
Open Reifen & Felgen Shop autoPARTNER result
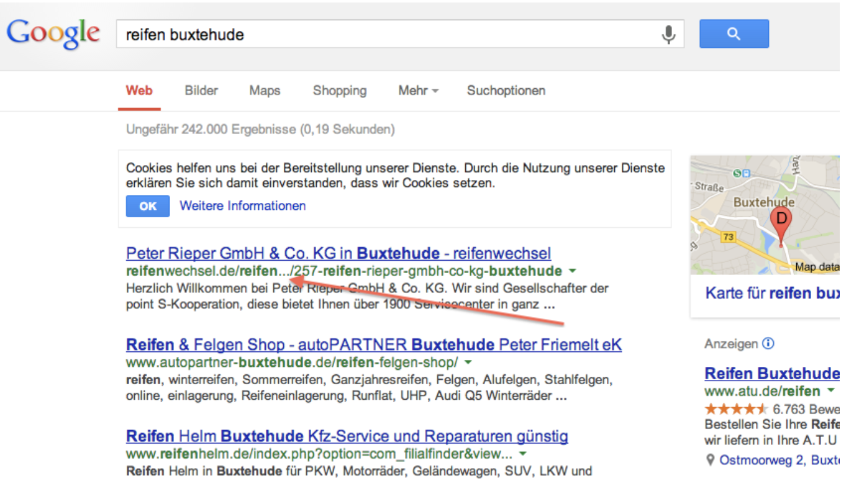(x=374, y=344)
